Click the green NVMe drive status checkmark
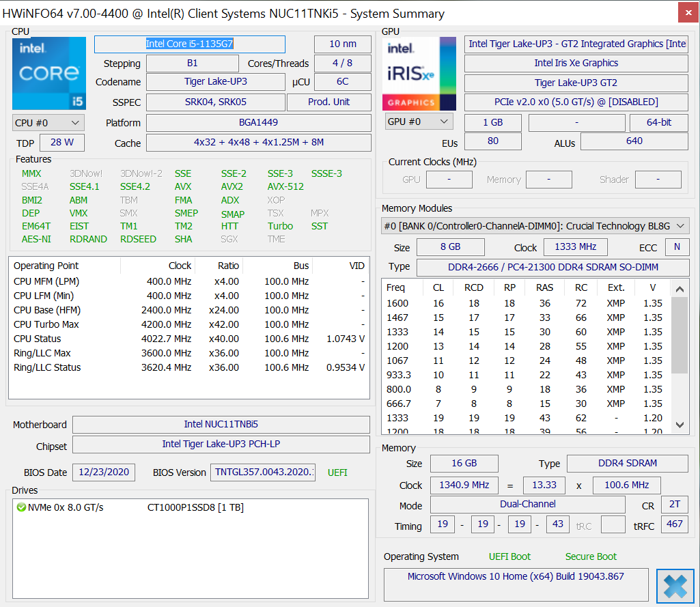Screen dimensions: 700x607 click(x=21, y=507)
